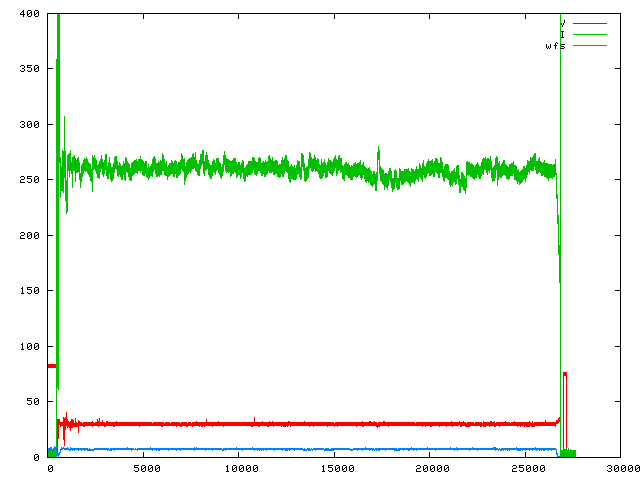640x480 pixels.
Task: Select the 10000 x-axis tick label
Action: (x=241, y=468)
